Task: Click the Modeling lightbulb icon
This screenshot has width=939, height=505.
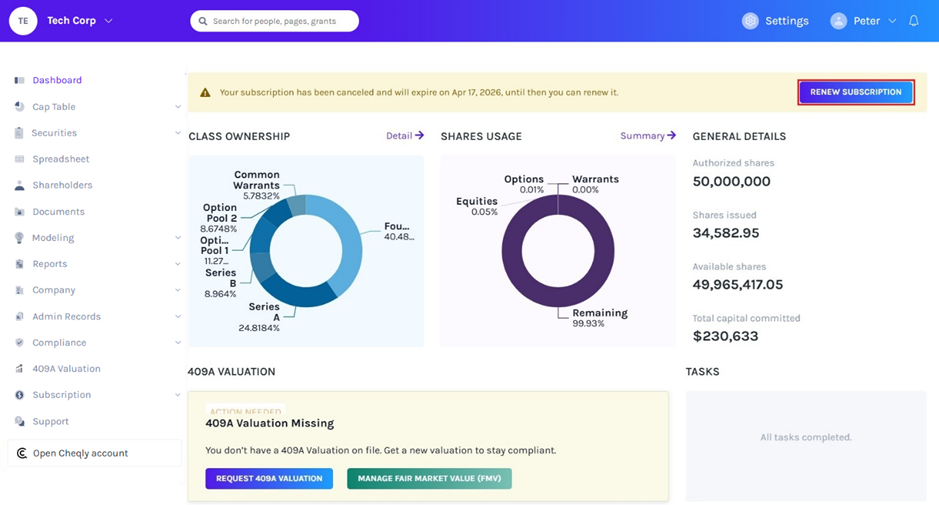Action: tap(20, 238)
